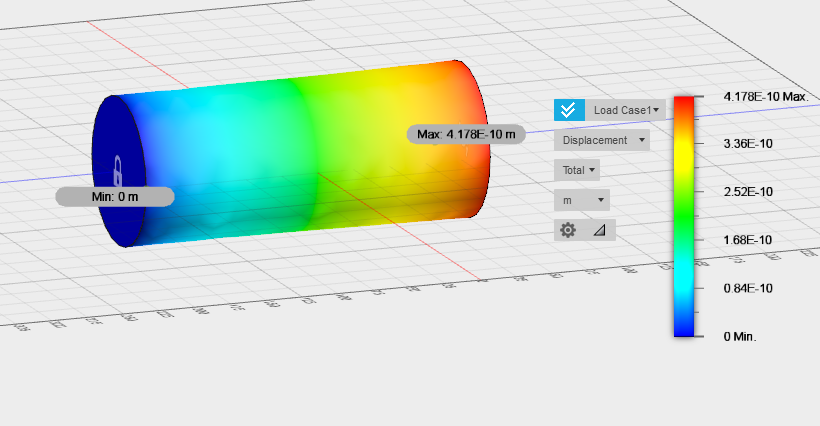Open legend settings gear icon
This screenshot has width=820, height=426.
pyautogui.click(x=568, y=230)
